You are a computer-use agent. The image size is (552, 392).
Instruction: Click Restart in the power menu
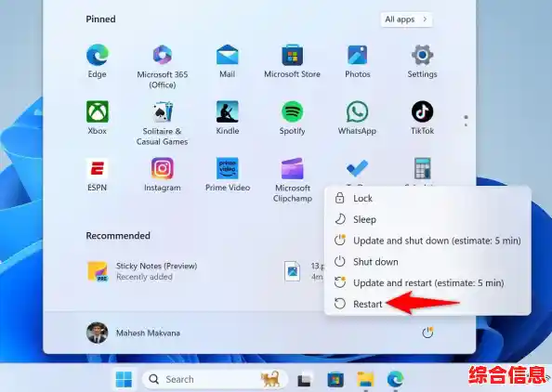(427, 304)
